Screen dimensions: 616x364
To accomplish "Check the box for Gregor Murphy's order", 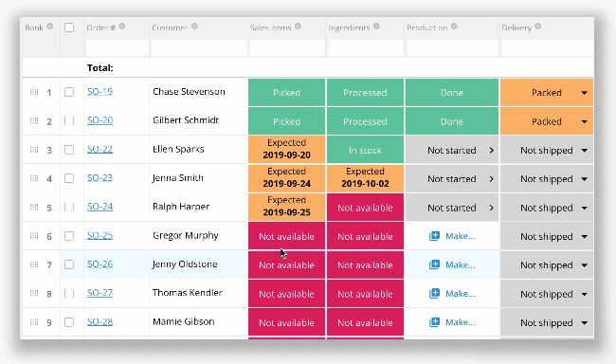I will point(69,236).
